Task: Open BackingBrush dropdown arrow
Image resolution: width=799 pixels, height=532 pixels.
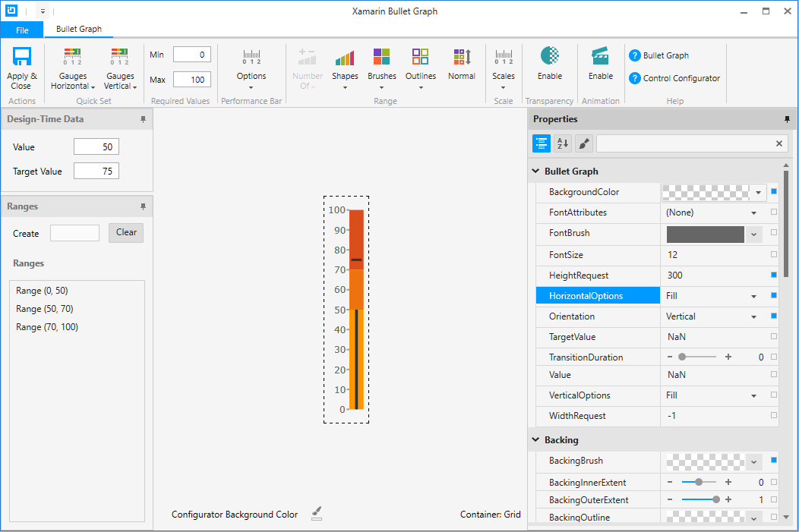Action: pos(753,462)
